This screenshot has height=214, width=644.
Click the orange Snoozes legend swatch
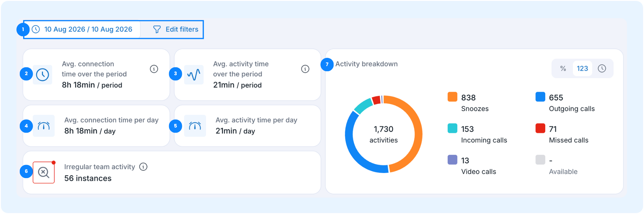[x=452, y=97]
